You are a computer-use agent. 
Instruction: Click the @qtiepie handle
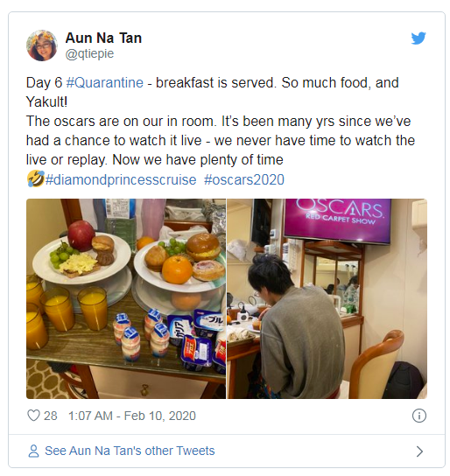pos(89,53)
